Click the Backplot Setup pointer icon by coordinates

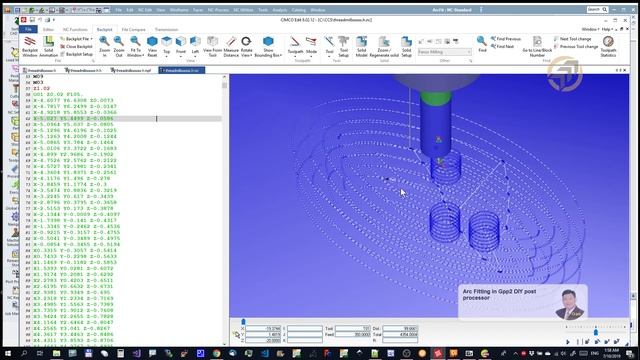point(236,335)
